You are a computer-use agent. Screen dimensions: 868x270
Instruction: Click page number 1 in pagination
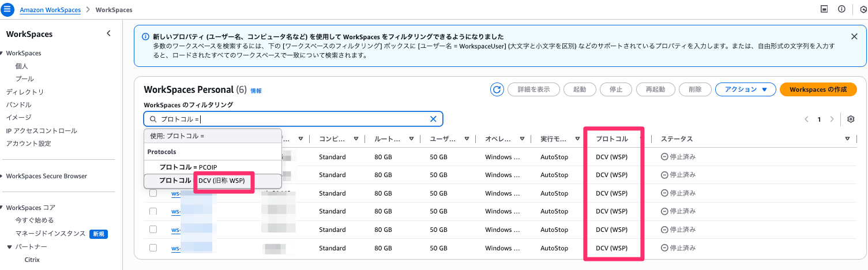819,119
